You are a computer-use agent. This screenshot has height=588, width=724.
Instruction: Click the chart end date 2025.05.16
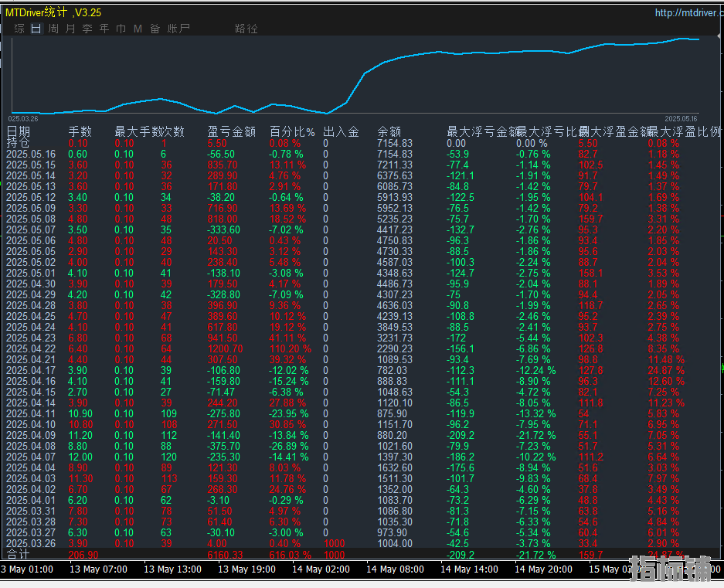681,119
